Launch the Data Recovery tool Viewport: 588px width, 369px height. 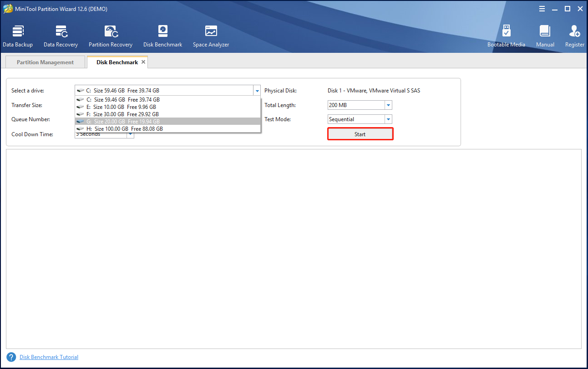coord(61,36)
